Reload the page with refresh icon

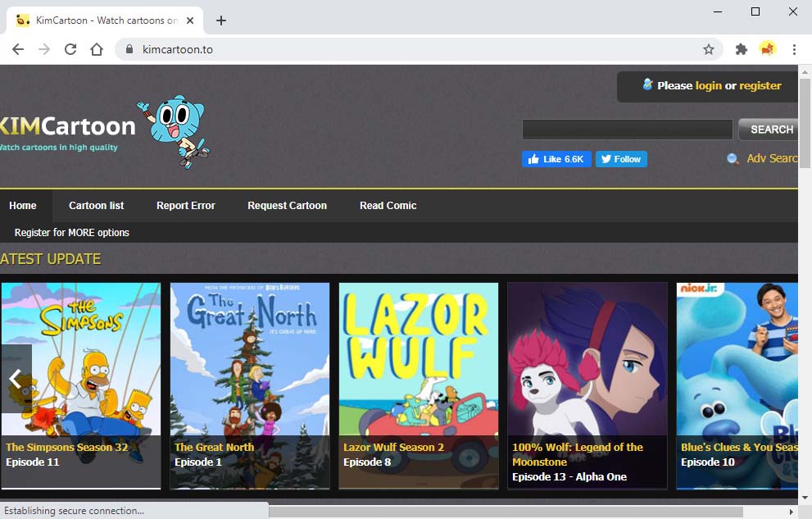[70, 49]
